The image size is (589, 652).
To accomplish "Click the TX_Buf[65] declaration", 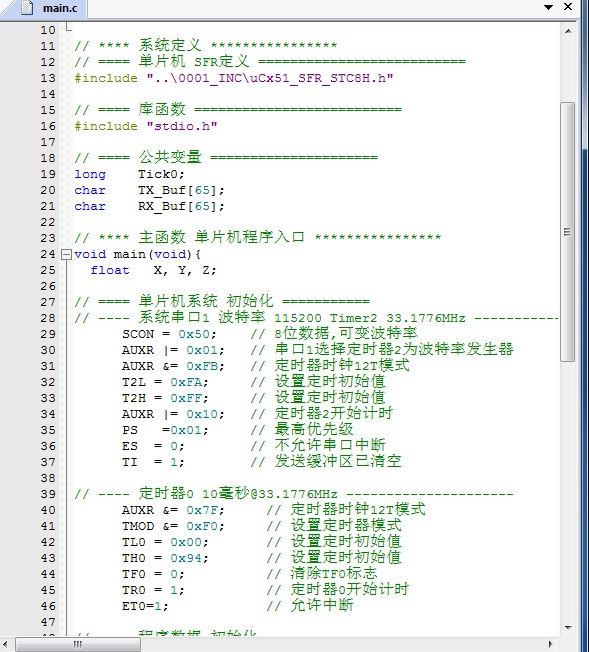I will tap(181, 190).
